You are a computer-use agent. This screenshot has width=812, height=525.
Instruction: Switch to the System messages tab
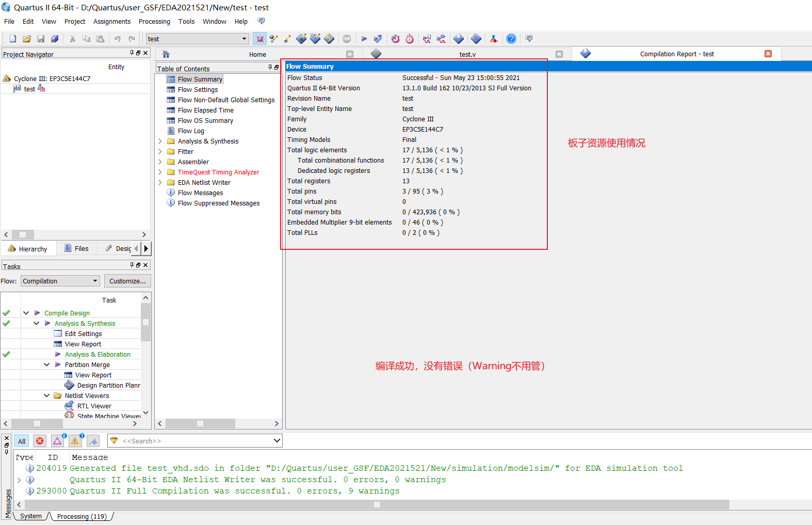click(x=30, y=516)
